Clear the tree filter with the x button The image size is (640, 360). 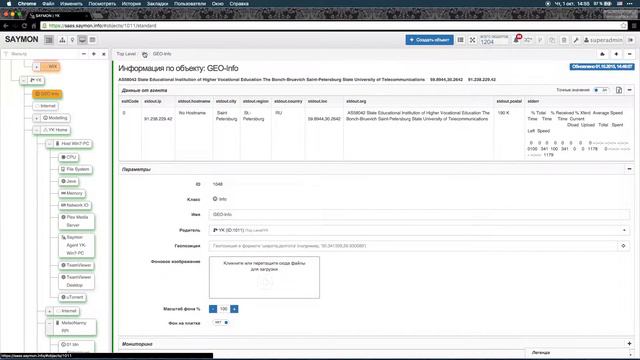[104, 54]
